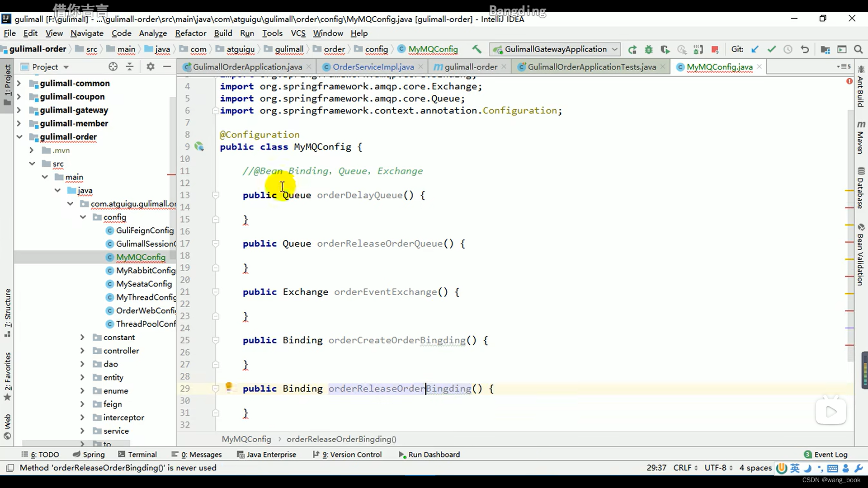Image resolution: width=868 pixels, height=488 pixels.
Task: Open Database tool window
Action: pos(860,188)
